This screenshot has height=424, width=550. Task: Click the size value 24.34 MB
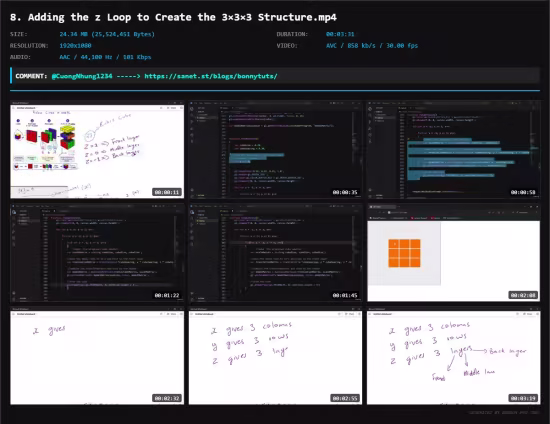(x=107, y=34)
